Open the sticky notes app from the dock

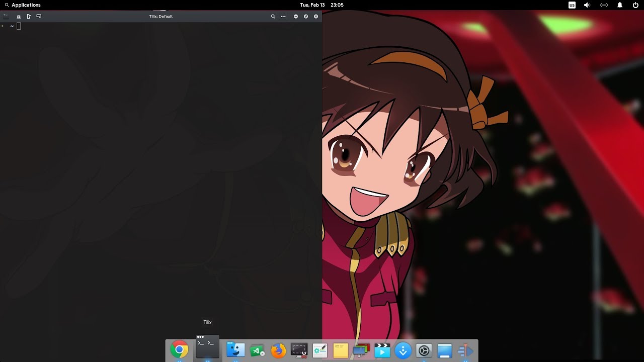pos(341,350)
